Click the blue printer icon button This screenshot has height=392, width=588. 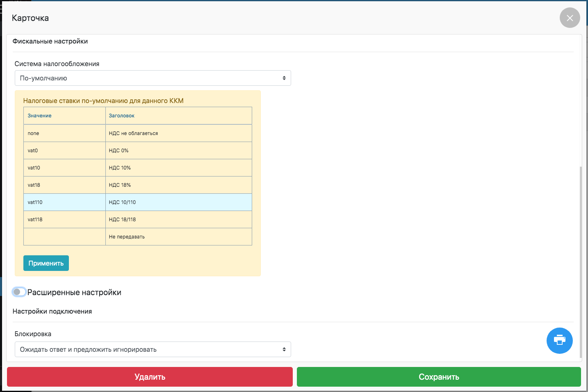559,341
